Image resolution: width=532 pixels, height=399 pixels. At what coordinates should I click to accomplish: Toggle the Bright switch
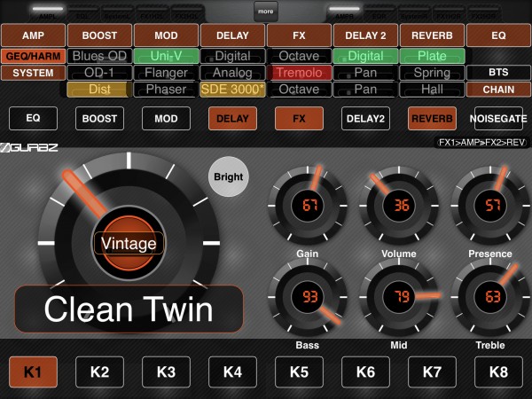(229, 176)
